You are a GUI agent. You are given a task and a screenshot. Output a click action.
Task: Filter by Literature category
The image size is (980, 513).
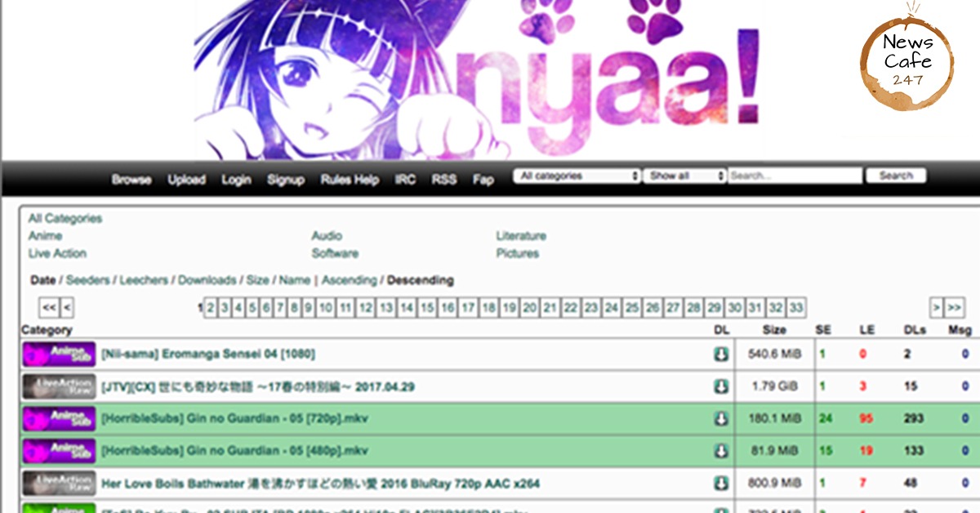tap(521, 236)
